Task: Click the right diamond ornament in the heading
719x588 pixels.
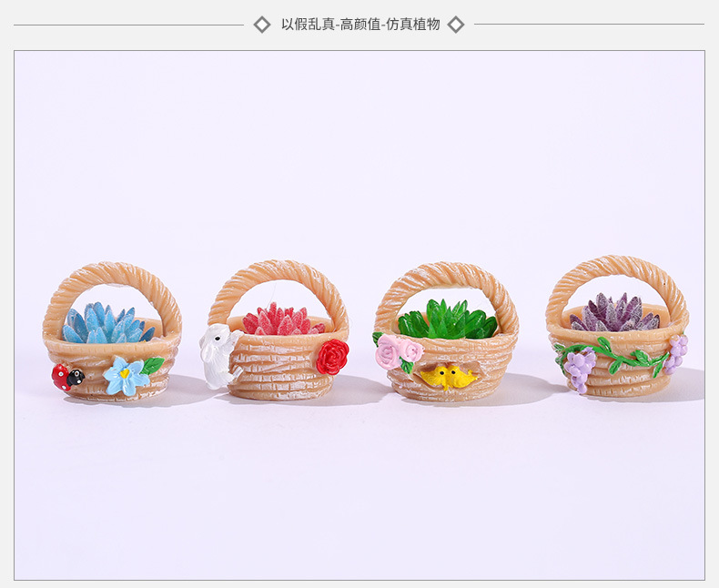Action: (456, 25)
